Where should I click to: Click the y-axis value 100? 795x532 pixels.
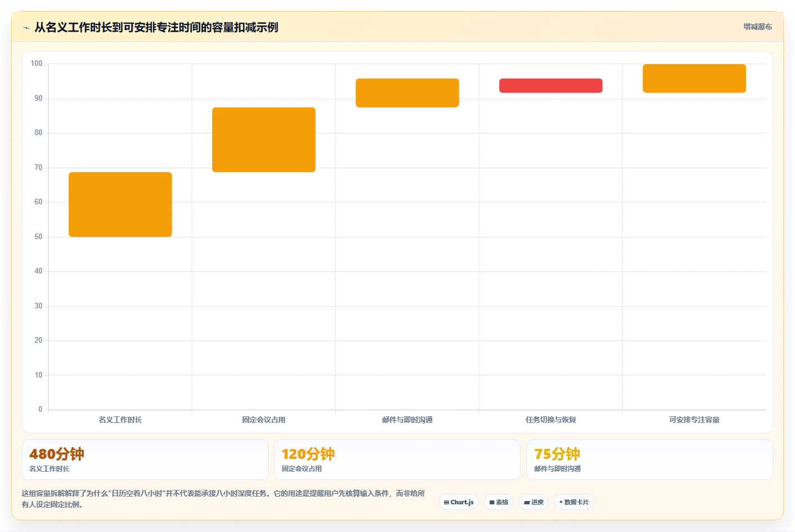pos(37,64)
